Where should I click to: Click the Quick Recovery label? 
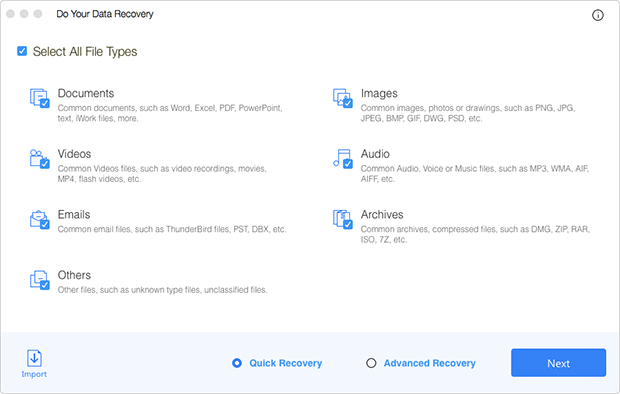click(x=285, y=363)
